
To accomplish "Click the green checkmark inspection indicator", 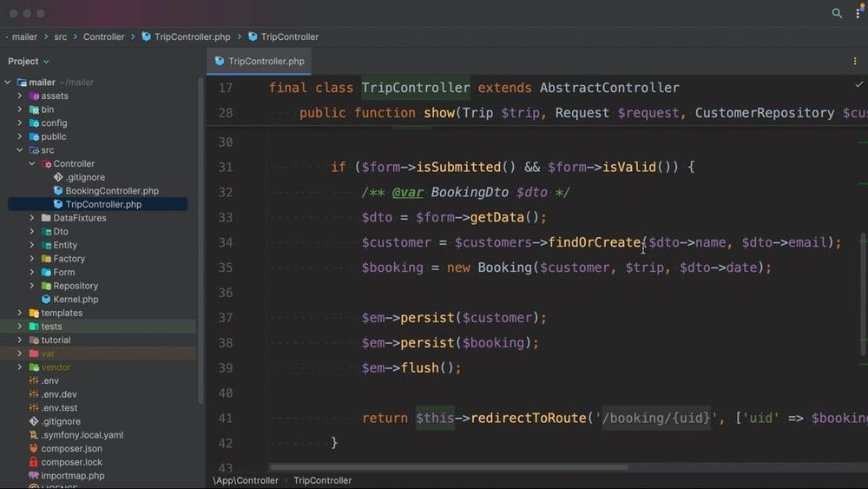I will [x=858, y=85].
